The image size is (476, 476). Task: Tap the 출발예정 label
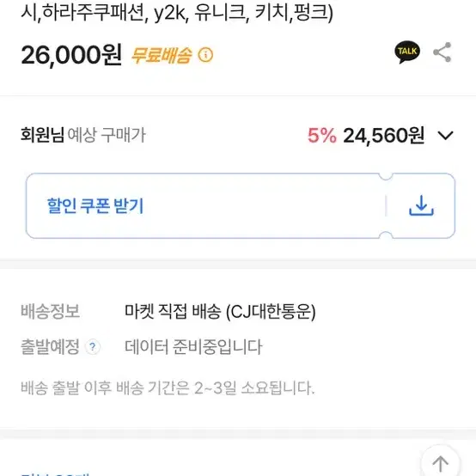pos(50,346)
